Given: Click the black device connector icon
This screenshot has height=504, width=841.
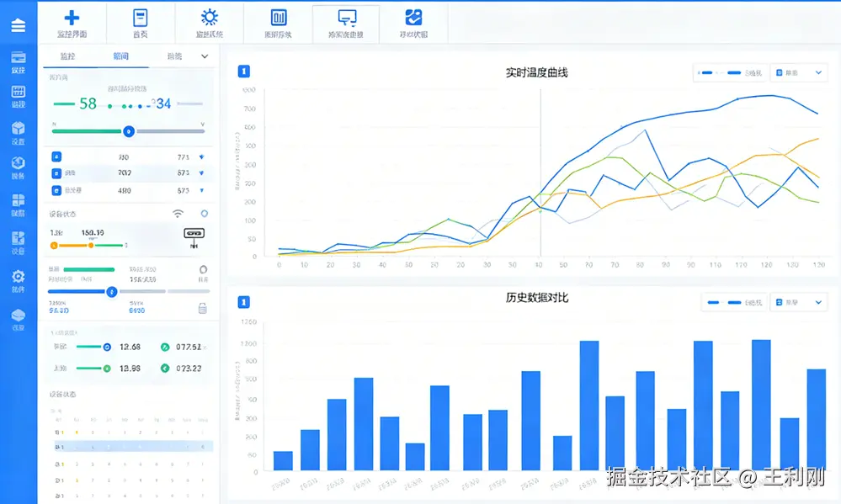Looking at the screenshot, I should [194, 236].
